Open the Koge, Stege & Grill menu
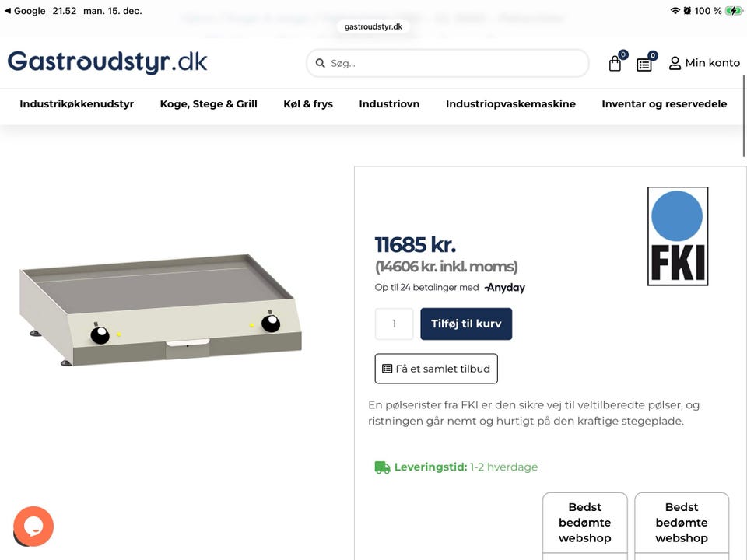 [209, 103]
